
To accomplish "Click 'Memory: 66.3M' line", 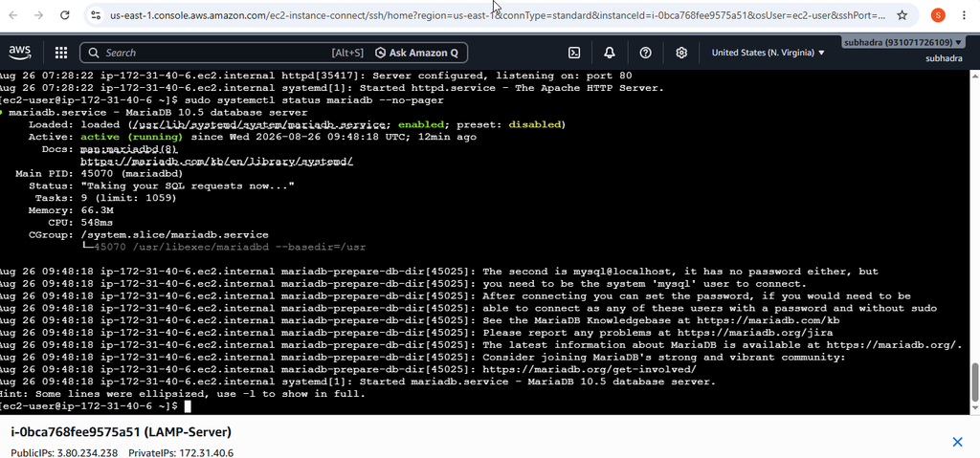I will pyautogui.click(x=71, y=210).
